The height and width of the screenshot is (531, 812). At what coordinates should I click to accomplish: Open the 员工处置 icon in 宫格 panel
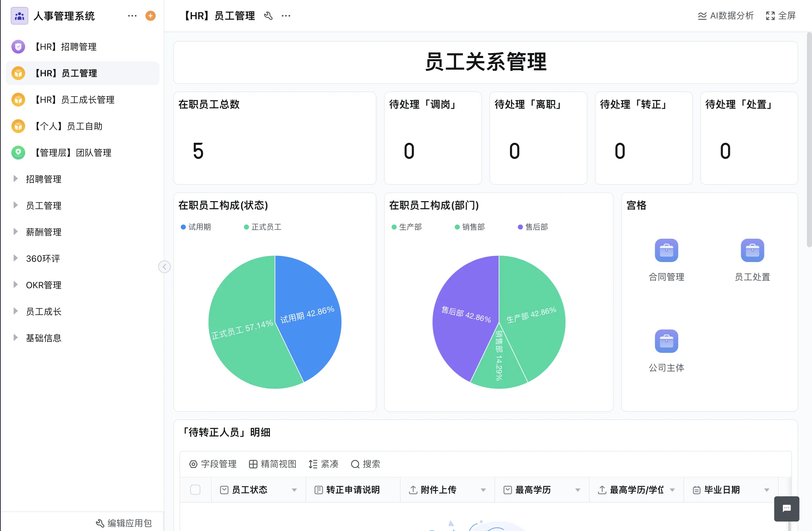(x=752, y=250)
